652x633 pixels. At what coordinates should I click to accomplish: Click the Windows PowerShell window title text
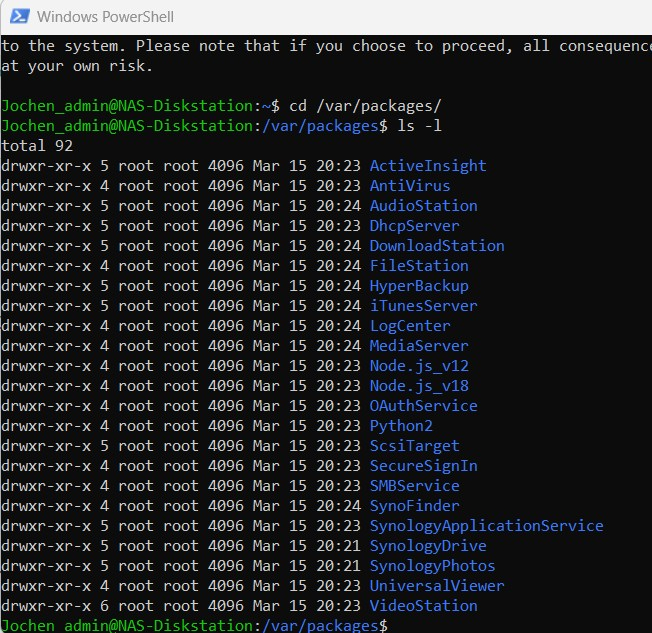click(105, 17)
